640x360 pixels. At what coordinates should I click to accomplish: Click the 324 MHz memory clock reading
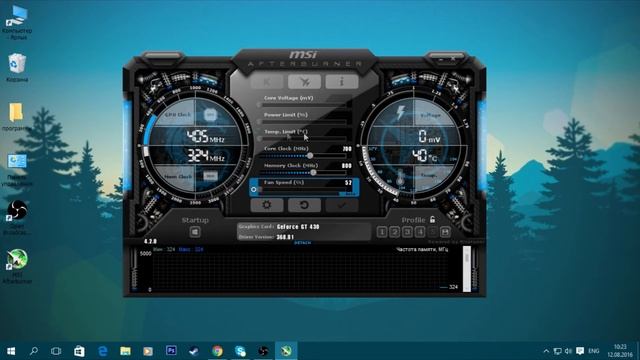click(206, 156)
